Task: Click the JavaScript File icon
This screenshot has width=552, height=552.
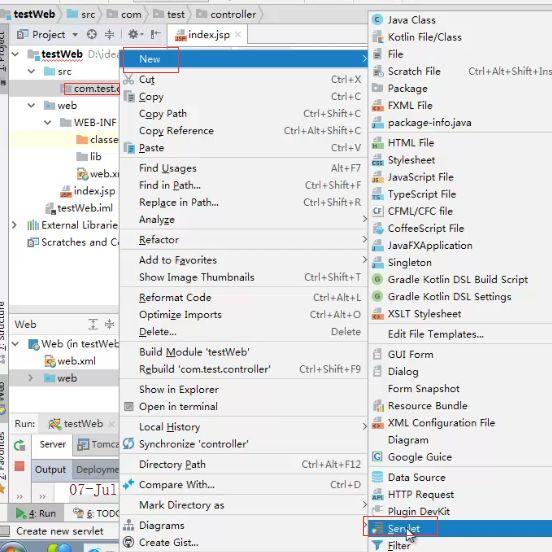Action: point(378,177)
